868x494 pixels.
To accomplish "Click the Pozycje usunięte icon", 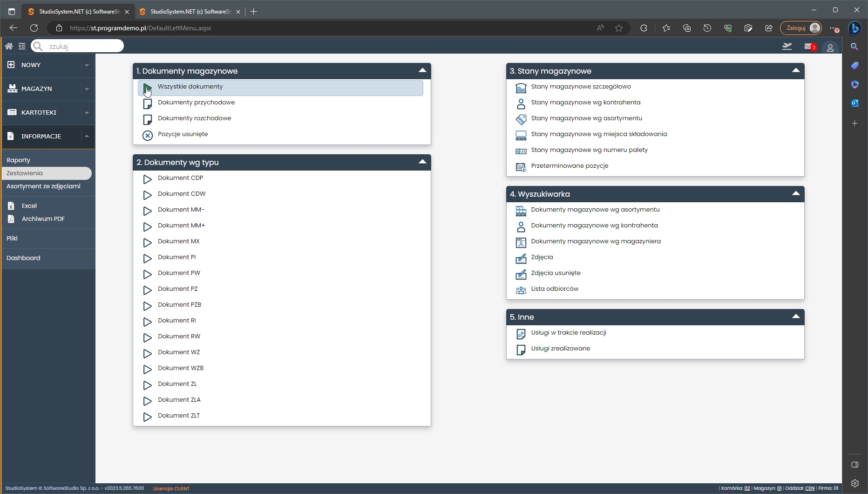I will [x=148, y=135].
